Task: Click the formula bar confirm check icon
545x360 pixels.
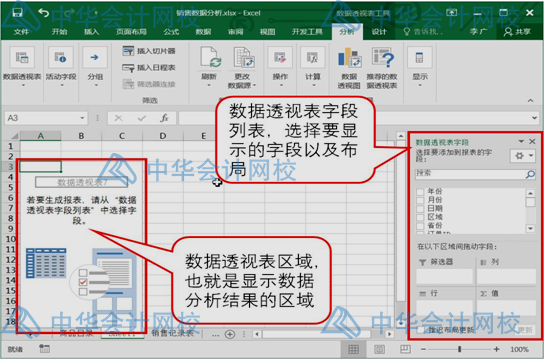Action: [141, 118]
